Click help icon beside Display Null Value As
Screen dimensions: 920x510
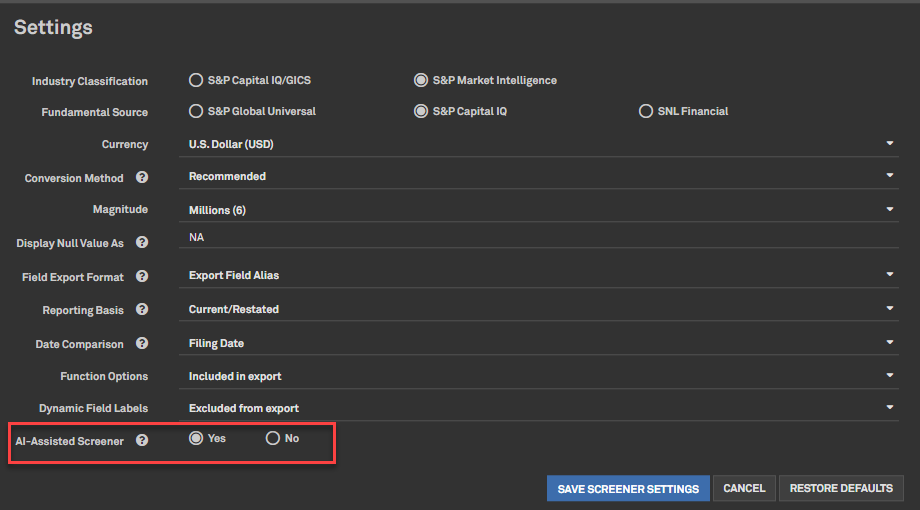point(142,243)
